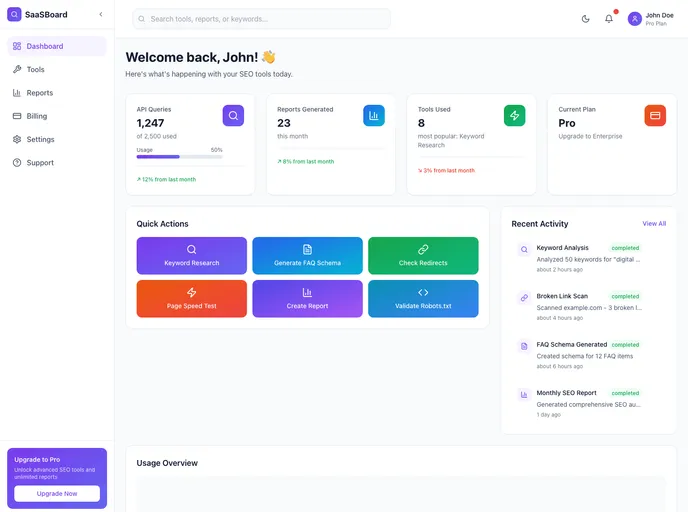Click the purple search icon on API Queries card
Image resolution: width=688 pixels, height=512 pixels.
pyautogui.click(x=233, y=115)
